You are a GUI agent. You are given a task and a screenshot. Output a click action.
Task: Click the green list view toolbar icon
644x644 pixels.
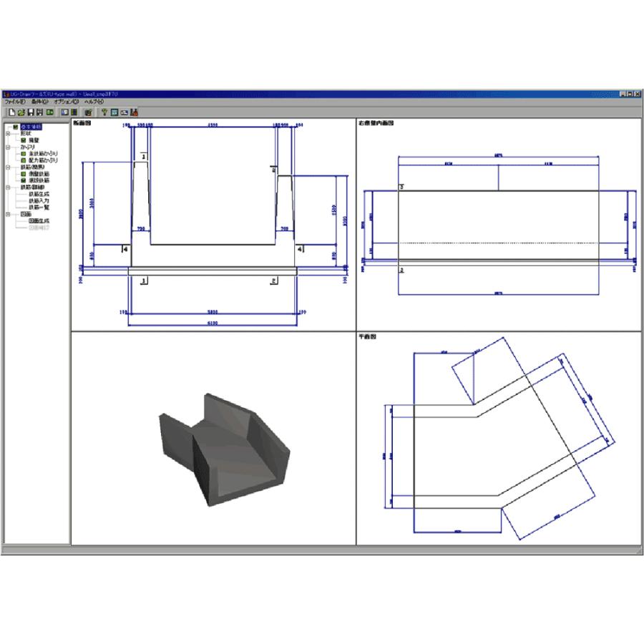tap(74, 112)
